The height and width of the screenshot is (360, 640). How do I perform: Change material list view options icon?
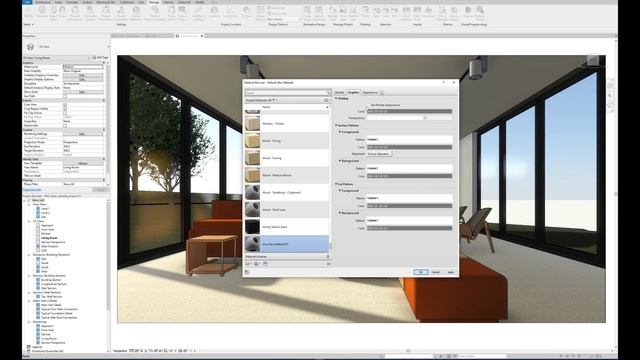tap(326, 100)
